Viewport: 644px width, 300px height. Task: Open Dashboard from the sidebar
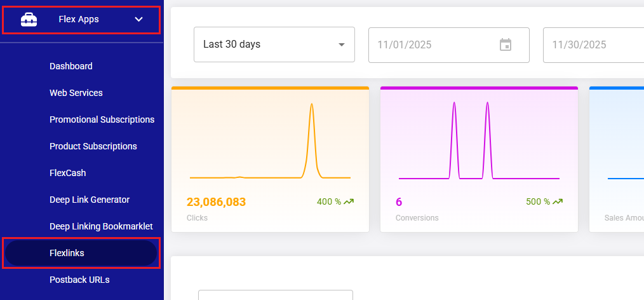[71, 66]
